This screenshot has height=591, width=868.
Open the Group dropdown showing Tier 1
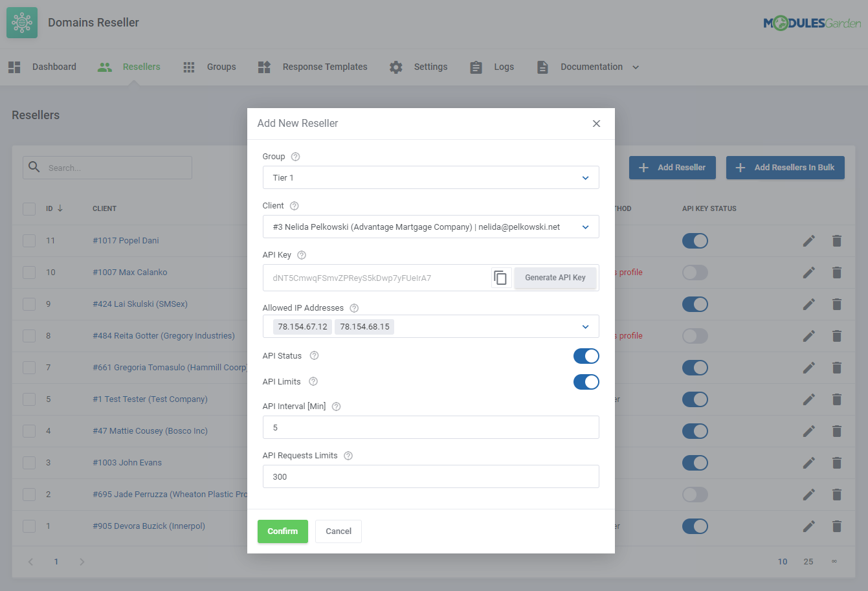click(430, 177)
